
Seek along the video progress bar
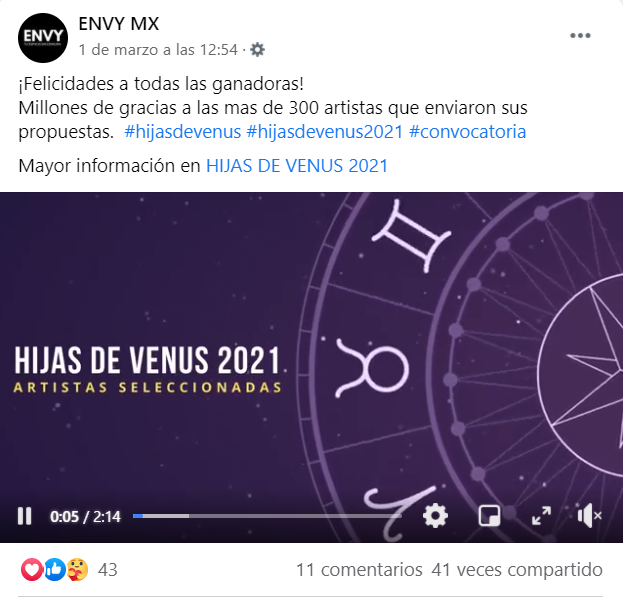tap(267, 516)
